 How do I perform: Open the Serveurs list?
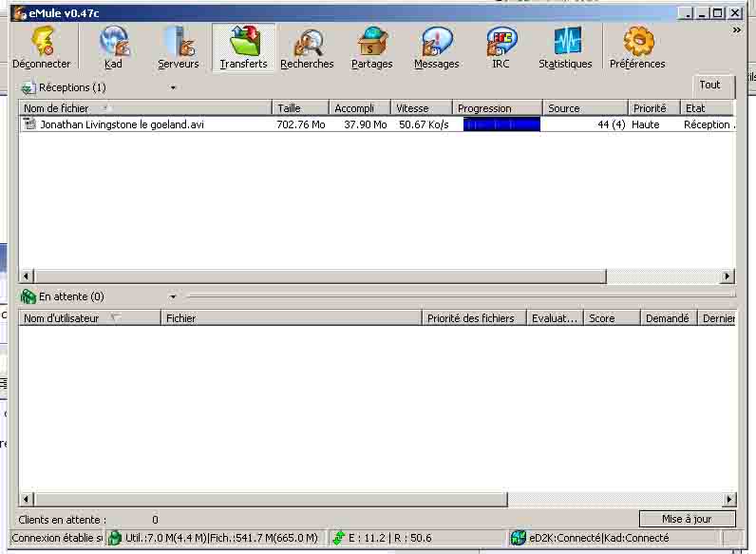[178, 48]
